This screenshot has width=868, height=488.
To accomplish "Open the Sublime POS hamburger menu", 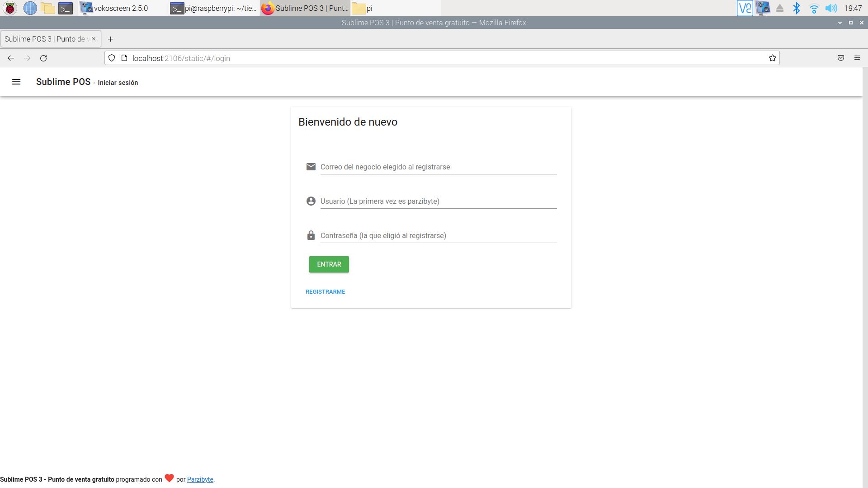I will (16, 82).
